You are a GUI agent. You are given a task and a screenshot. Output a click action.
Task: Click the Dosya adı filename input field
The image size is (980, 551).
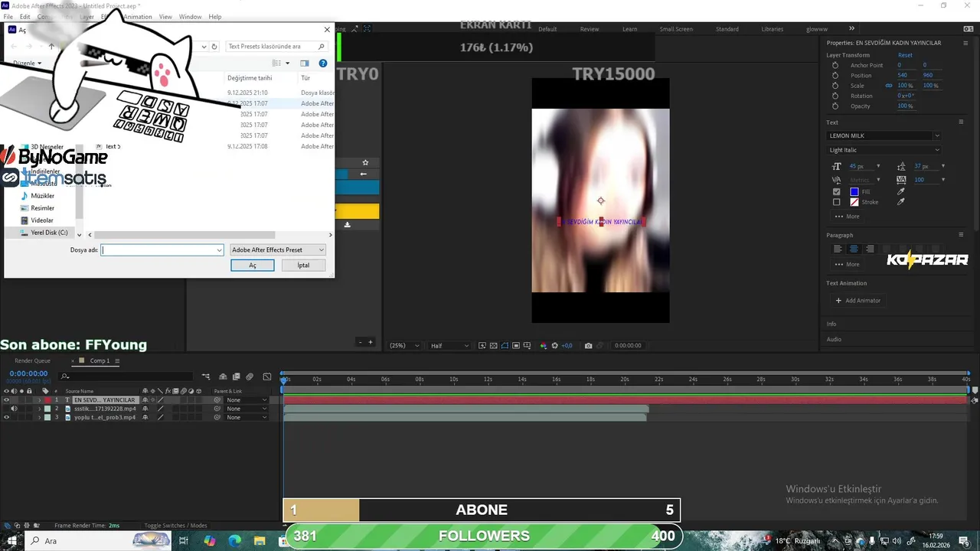(x=162, y=249)
